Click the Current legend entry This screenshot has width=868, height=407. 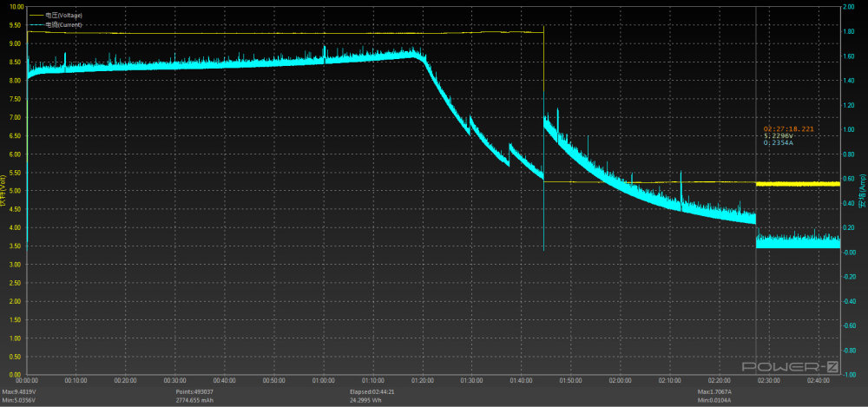tap(63, 25)
